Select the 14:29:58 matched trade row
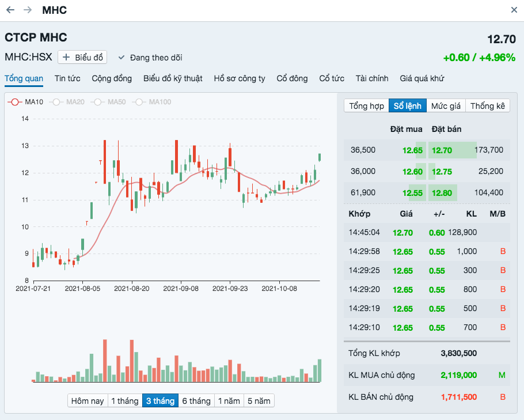 click(427, 251)
